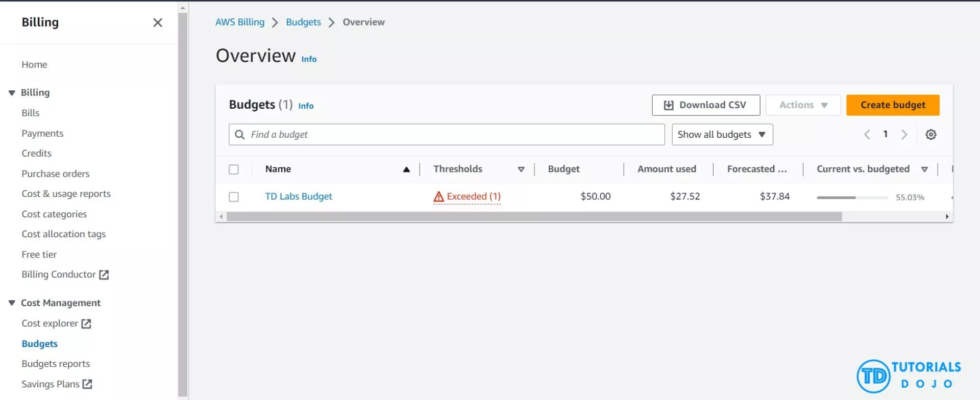Click the download icon in the Download CSV button
Screen dimensions: 980x400
click(668, 105)
